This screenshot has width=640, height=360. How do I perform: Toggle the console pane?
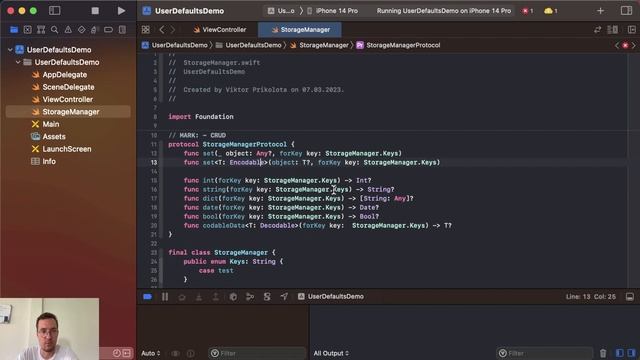(x=631, y=353)
